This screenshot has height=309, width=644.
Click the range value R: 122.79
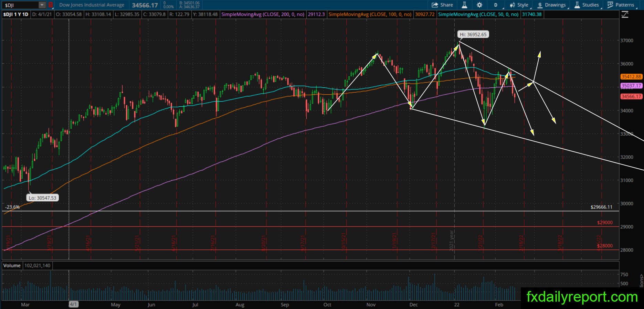(179, 14)
